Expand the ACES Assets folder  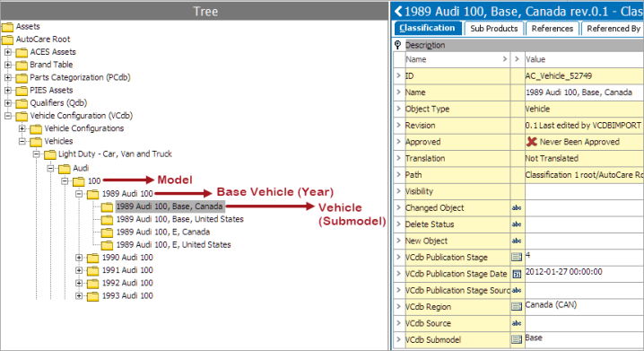[x=8, y=52]
